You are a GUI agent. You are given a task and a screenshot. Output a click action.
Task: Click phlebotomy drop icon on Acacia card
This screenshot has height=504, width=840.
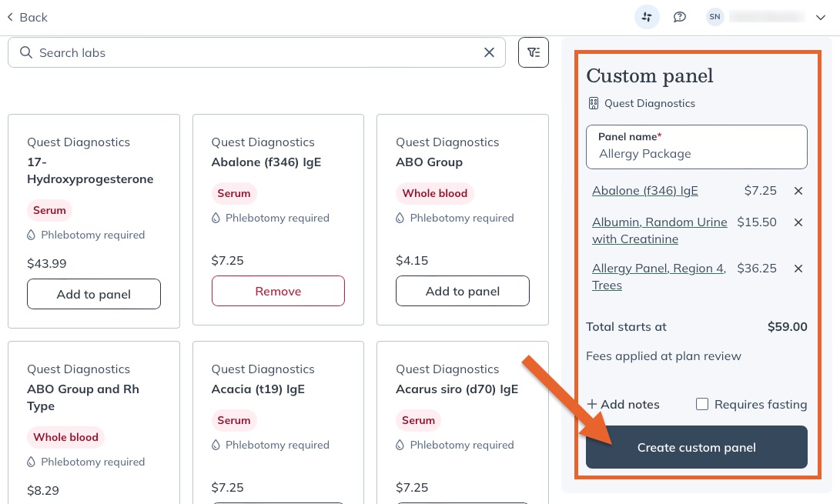[x=216, y=445]
